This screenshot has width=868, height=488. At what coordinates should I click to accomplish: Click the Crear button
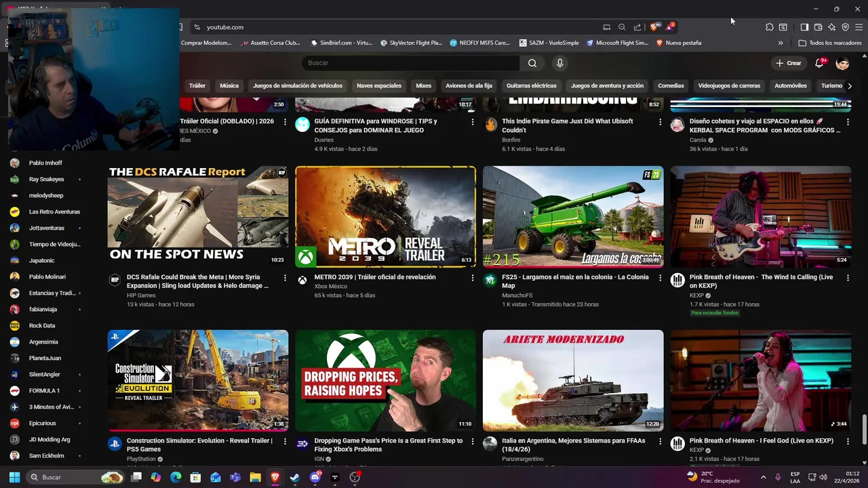coord(789,63)
